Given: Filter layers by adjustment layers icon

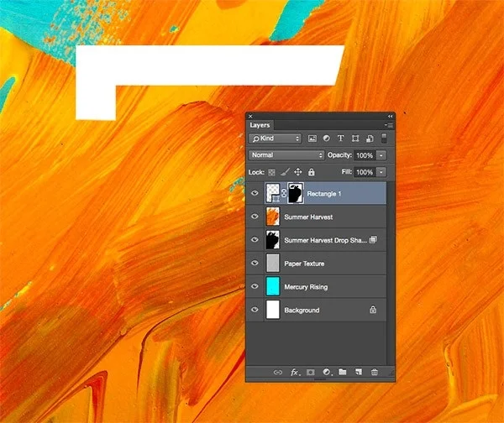Looking at the screenshot, I should [326, 138].
